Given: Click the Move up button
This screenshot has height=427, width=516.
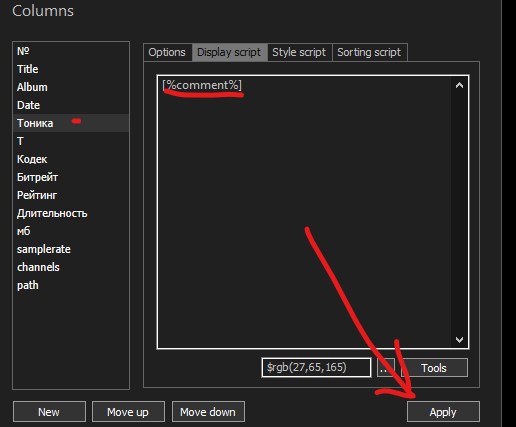Looking at the screenshot, I should [128, 412].
